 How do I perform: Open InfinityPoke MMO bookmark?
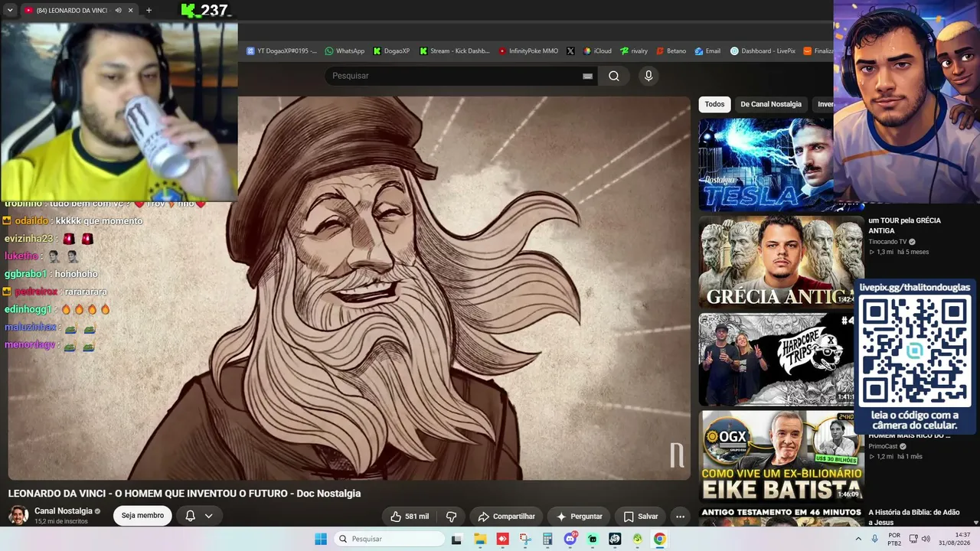528,51
